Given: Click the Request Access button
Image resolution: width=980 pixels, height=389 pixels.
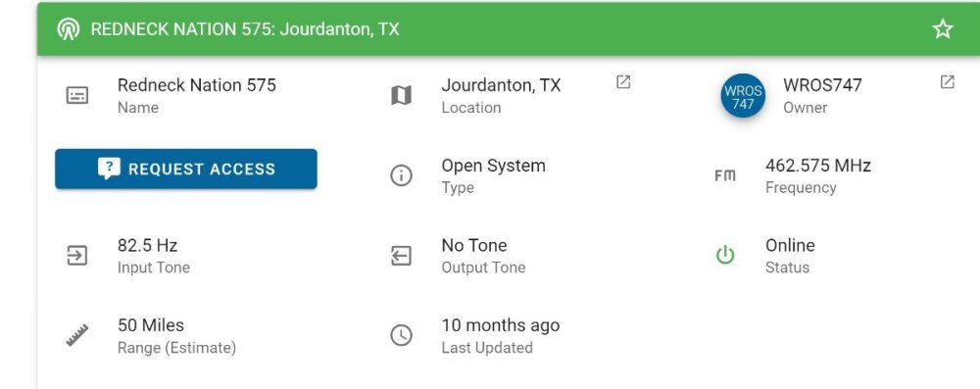Looking at the screenshot, I should point(185,169).
